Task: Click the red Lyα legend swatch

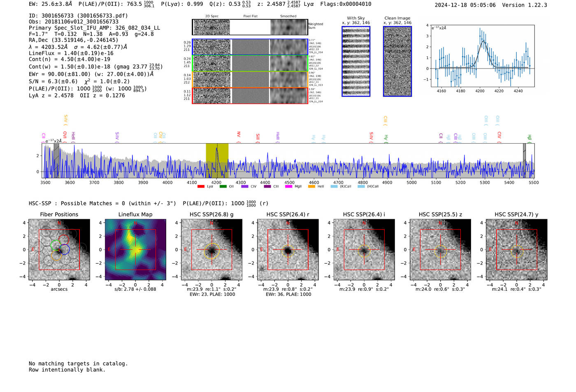Action: [201, 187]
